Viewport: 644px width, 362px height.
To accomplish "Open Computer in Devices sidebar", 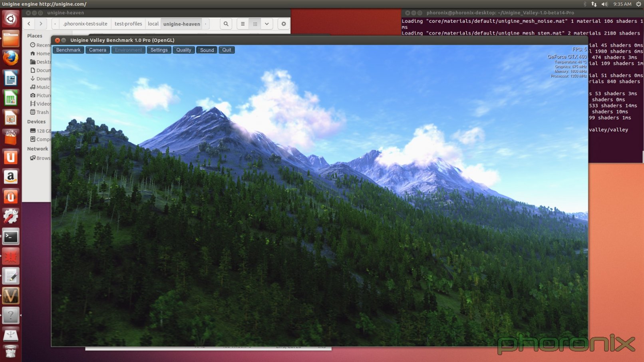I will click(x=40, y=139).
